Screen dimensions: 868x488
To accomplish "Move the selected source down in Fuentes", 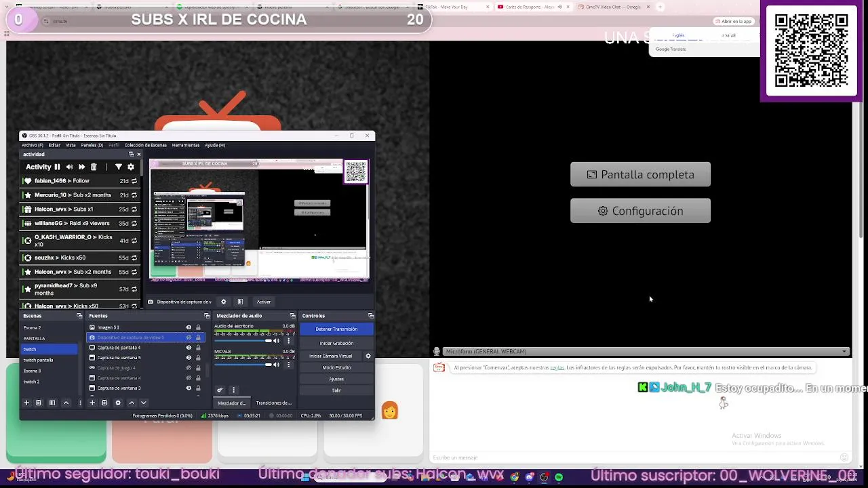I will 143,403.
